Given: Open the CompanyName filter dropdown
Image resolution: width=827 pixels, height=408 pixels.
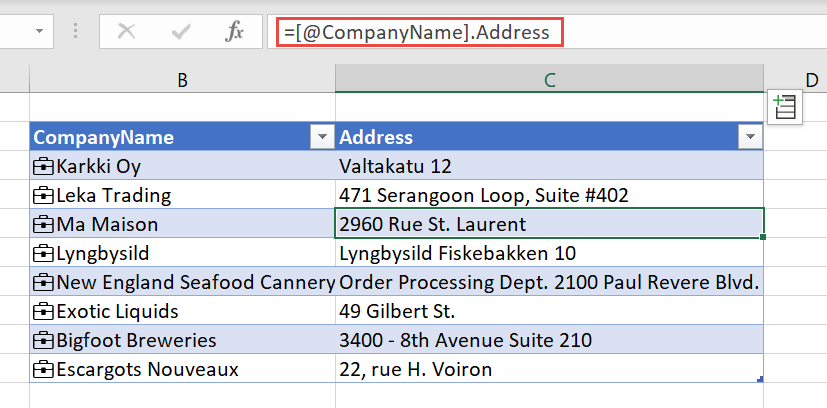Looking at the screenshot, I should [322, 138].
